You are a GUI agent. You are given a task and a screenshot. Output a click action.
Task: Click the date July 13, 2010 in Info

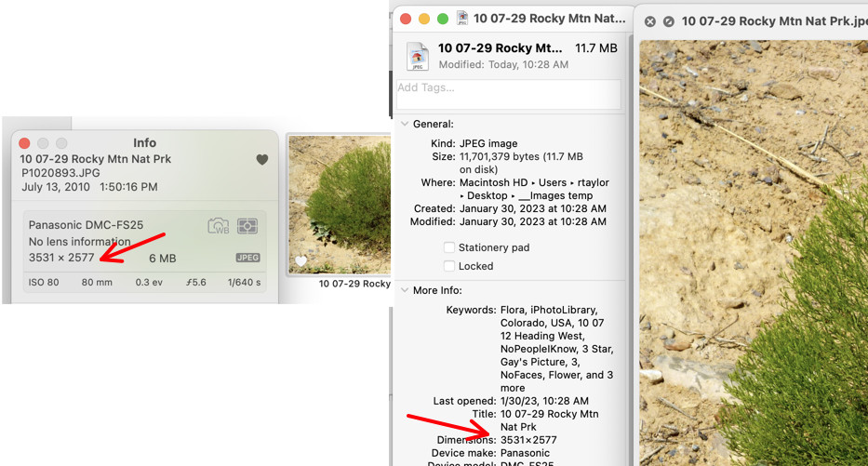(56, 187)
